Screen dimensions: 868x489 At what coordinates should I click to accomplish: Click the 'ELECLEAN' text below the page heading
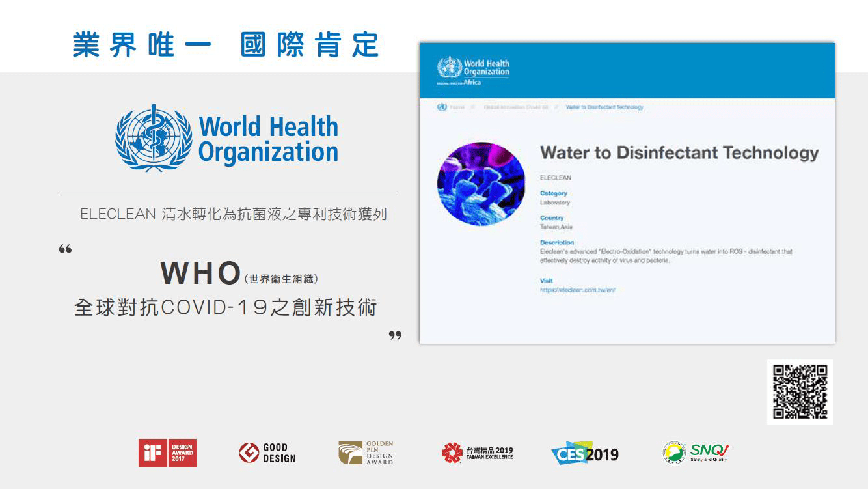(x=556, y=178)
